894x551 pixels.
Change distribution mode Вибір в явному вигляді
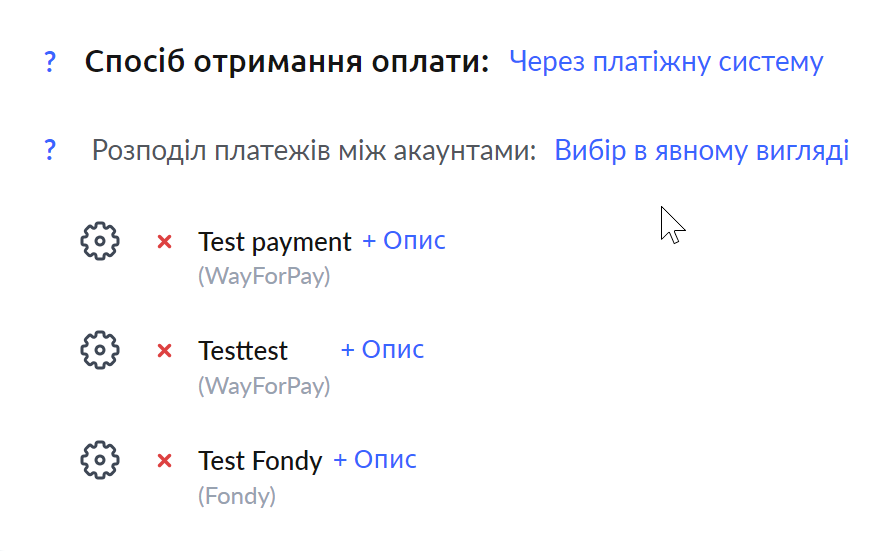pos(702,151)
